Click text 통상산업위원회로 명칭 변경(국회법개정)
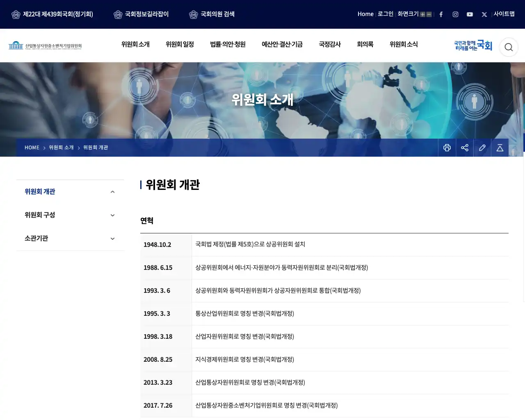Screen dimensions: 525x420 tap(245, 313)
